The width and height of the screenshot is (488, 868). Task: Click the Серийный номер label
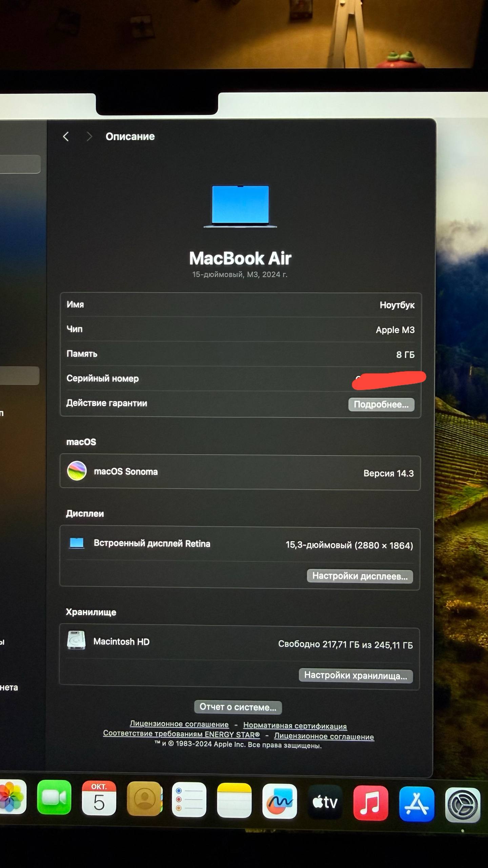103,378
